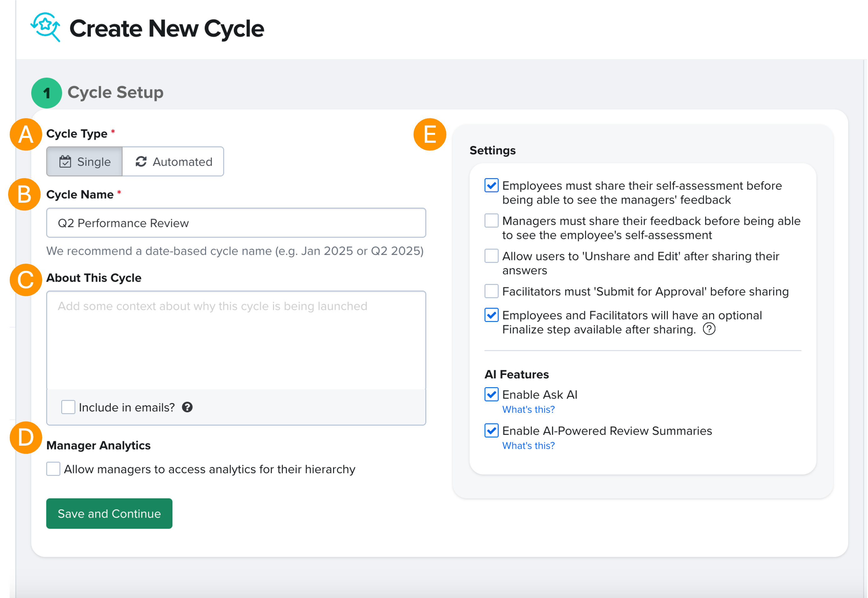This screenshot has height=598, width=868.
Task: Open What's this link under Enable Ask AI
Action: (528, 409)
